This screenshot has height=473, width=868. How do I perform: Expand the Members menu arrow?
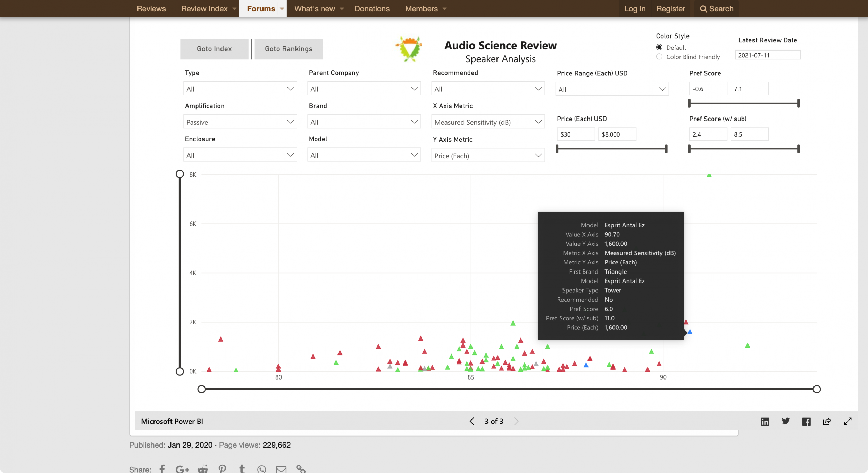444,9
